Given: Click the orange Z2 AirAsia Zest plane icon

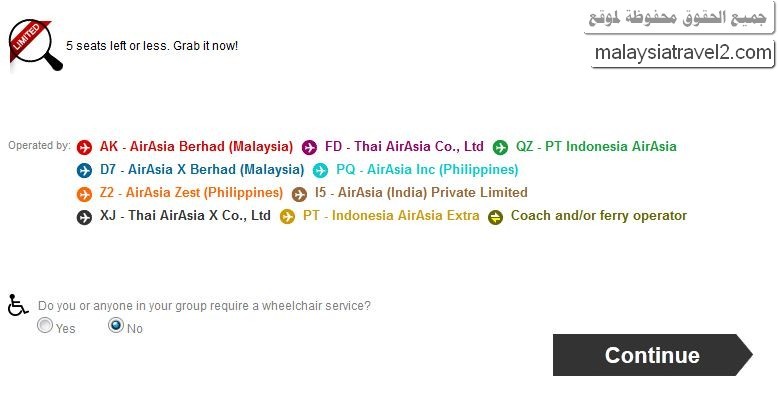Looking at the screenshot, I should (84, 193).
